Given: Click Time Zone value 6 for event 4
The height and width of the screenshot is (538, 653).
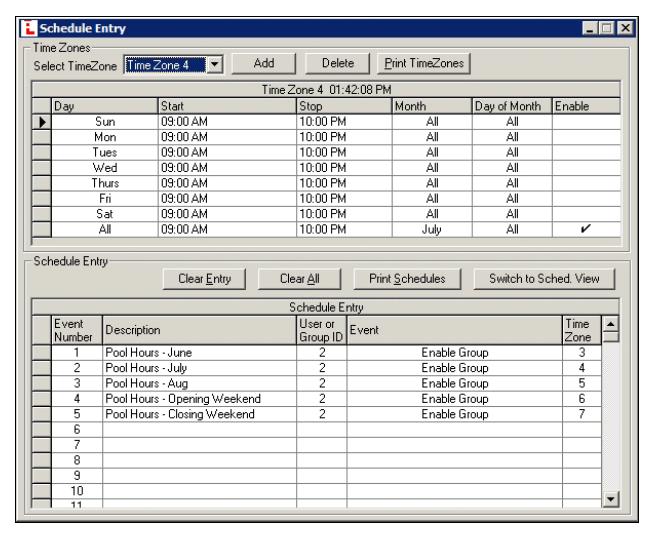Looking at the screenshot, I should point(582,399).
